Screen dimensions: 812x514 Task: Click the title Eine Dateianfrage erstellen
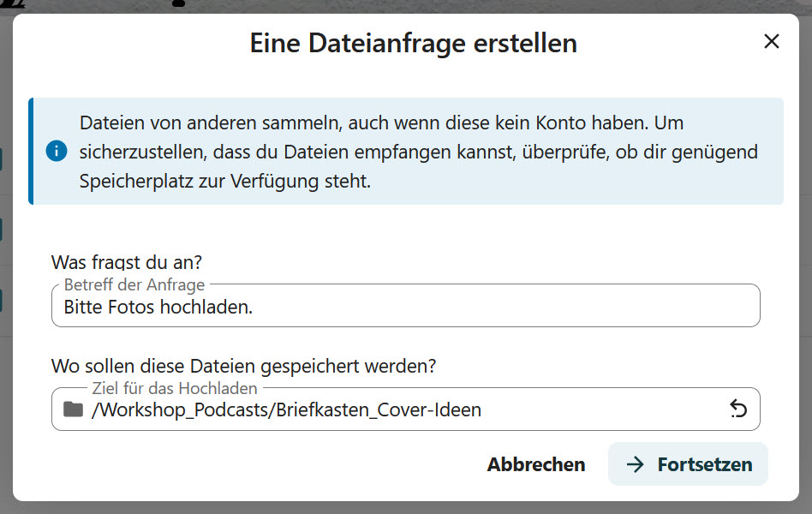pos(413,43)
